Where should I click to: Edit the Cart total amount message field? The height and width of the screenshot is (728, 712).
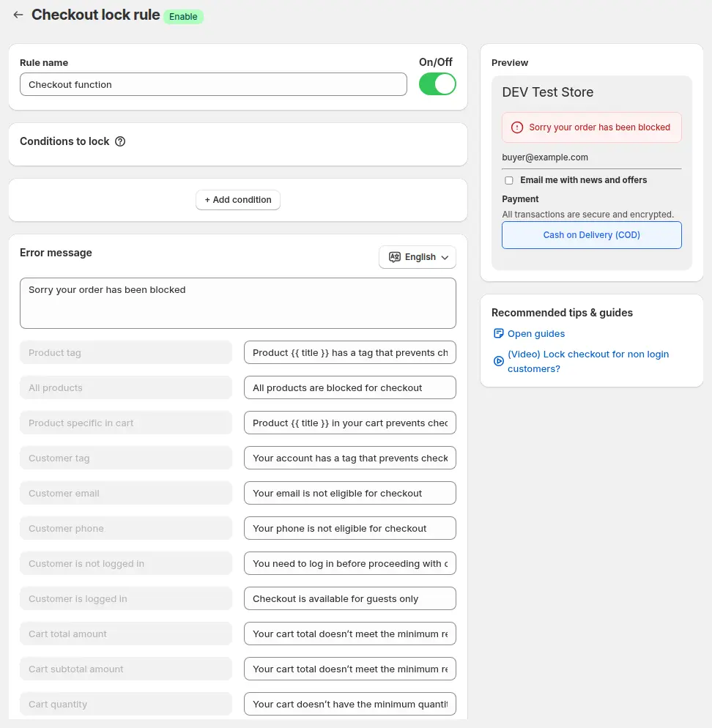click(x=350, y=634)
